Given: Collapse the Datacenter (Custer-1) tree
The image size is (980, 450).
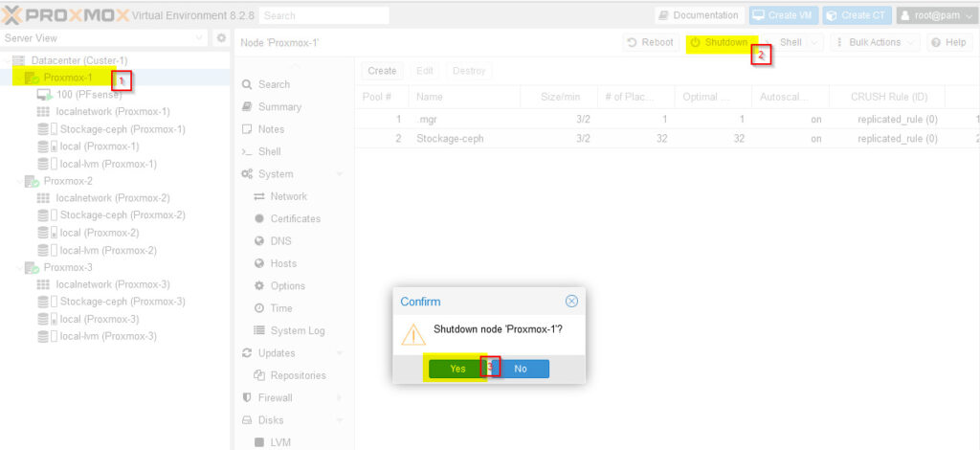Looking at the screenshot, I should point(7,60).
